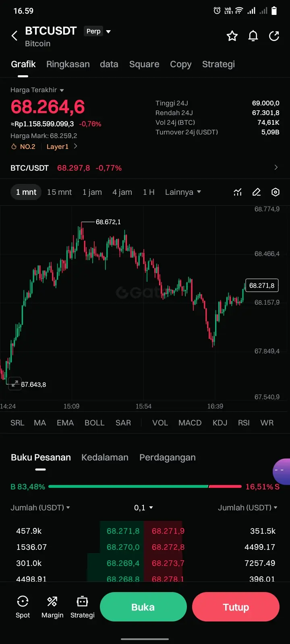Tap Buka to open position
This screenshot has height=644, width=290.
click(143, 607)
